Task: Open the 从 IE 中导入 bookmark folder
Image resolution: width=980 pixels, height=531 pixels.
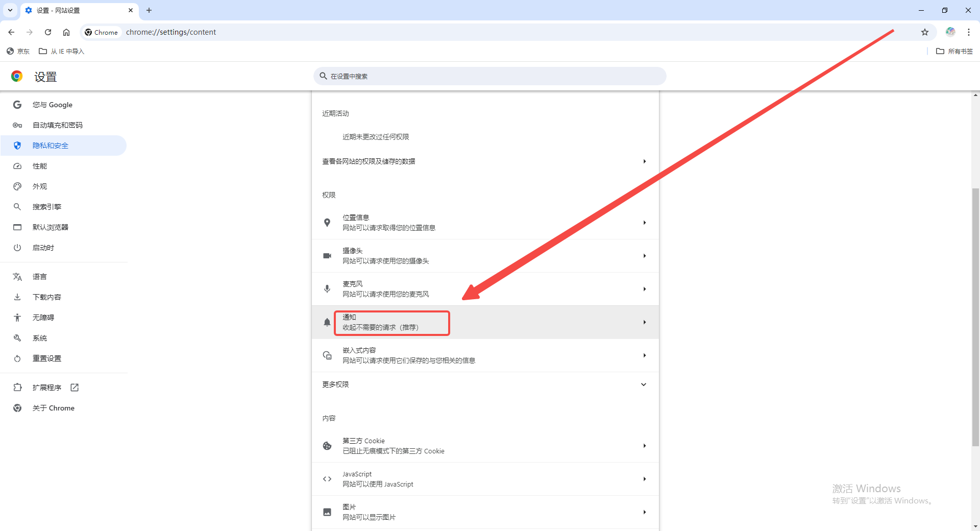Action: point(62,51)
